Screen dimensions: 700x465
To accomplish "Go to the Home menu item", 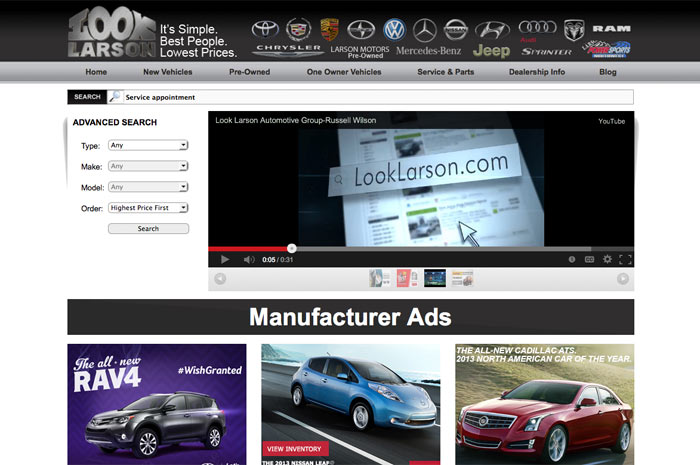I will 96,72.
